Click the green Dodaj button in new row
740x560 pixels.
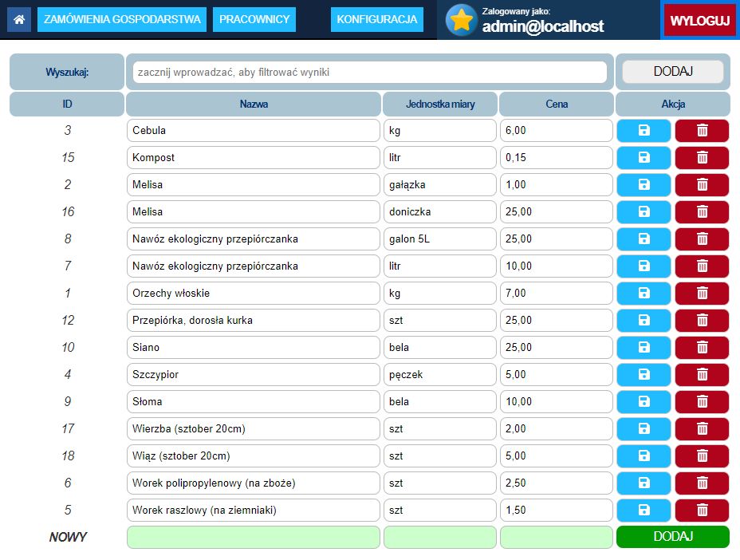coord(672,537)
